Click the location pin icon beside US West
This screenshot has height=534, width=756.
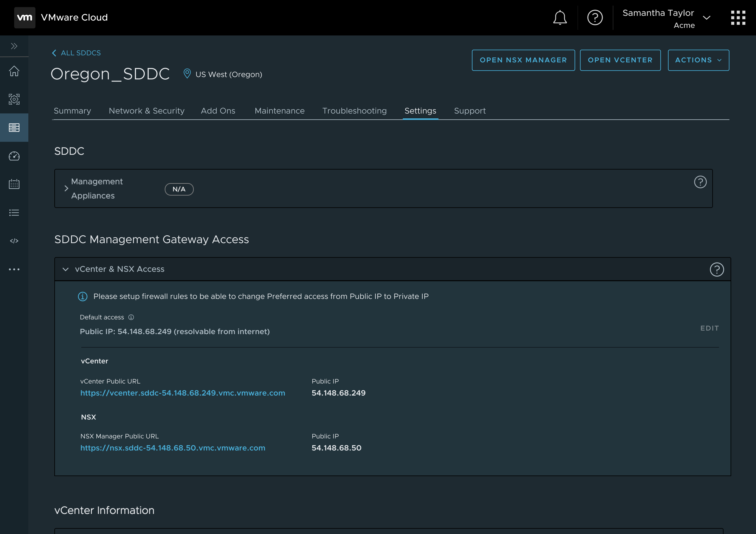187,74
